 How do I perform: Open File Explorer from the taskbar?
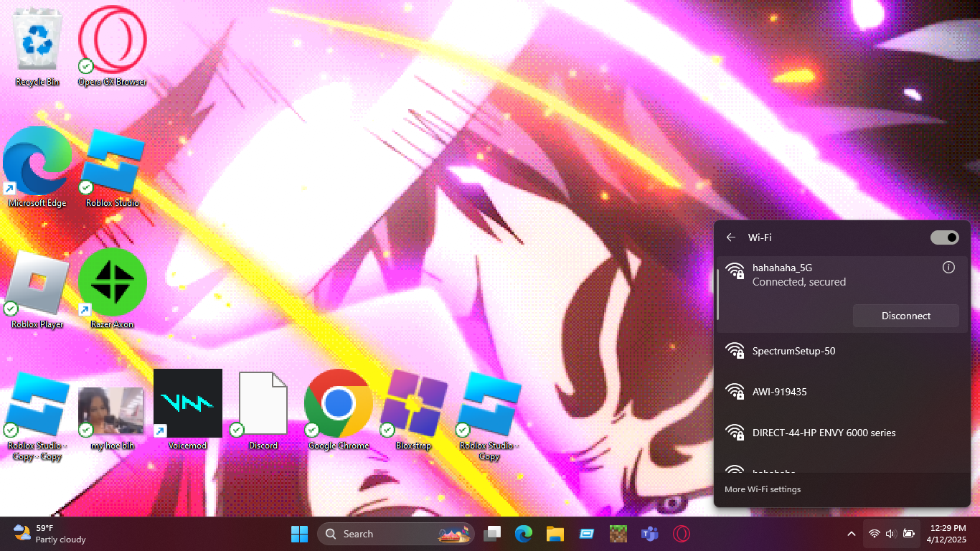tap(555, 534)
